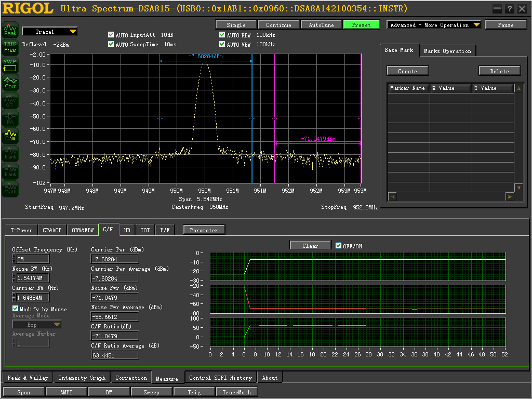Image resolution: width=532 pixels, height=399 pixels.
Task: Select the TOI tab
Action: tap(145, 230)
